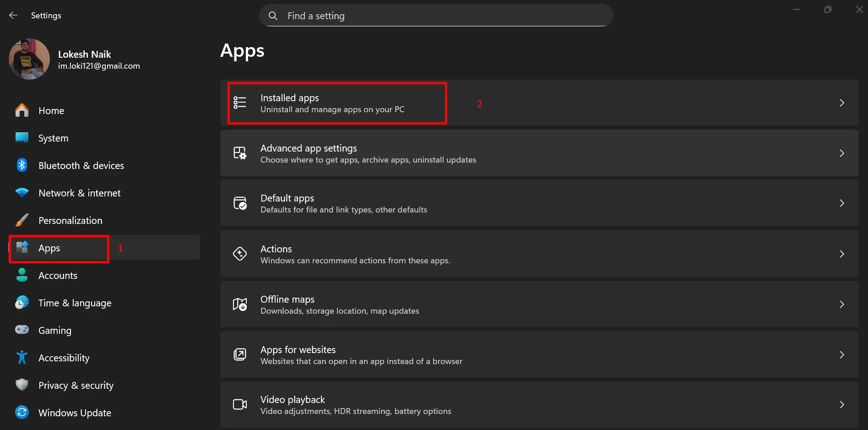Open Personalization from the sidebar
868x430 pixels.
point(70,220)
